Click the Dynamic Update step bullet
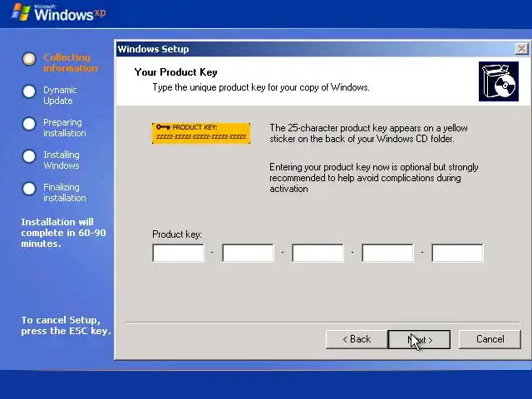Viewport: 532px width, 399px height. [x=29, y=91]
